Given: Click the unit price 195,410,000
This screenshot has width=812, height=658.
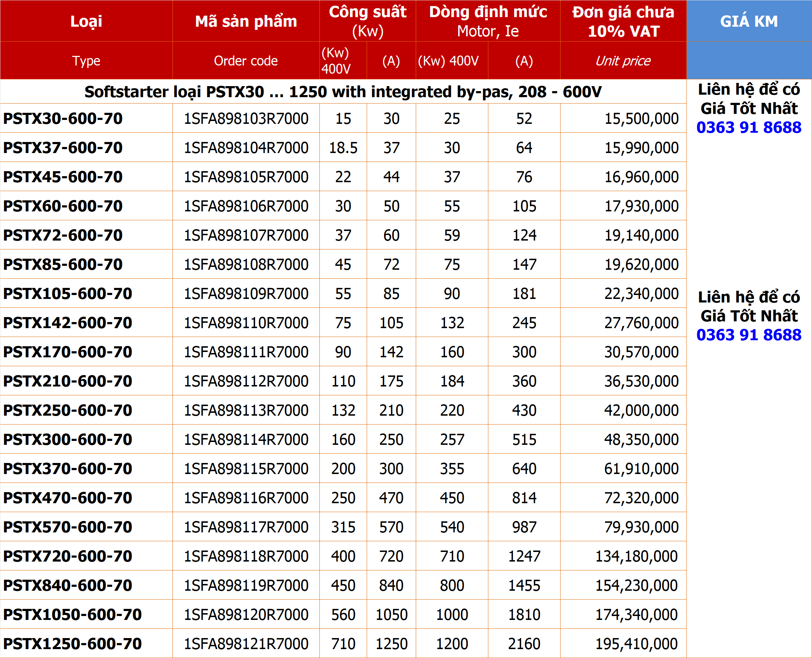Looking at the screenshot, I should (x=636, y=644).
